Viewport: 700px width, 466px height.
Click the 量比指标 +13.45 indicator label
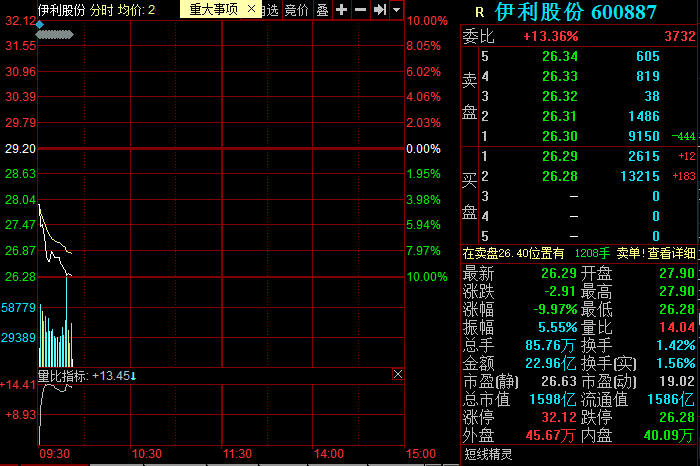[87, 376]
